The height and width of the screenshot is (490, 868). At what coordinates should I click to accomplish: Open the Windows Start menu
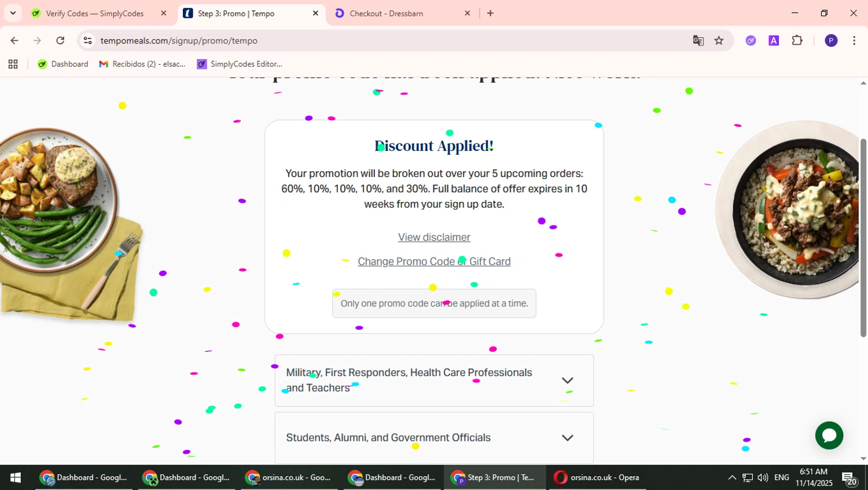[16, 478]
